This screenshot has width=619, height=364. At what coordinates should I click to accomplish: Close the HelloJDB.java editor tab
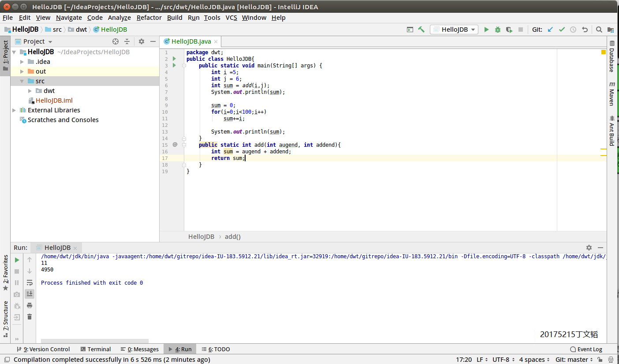(x=216, y=42)
